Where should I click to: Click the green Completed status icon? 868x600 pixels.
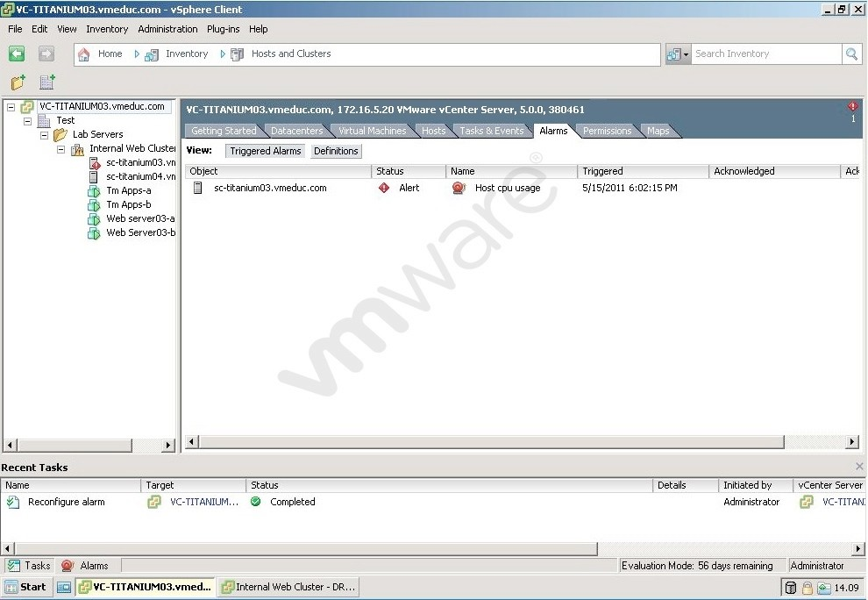click(x=255, y=502)
